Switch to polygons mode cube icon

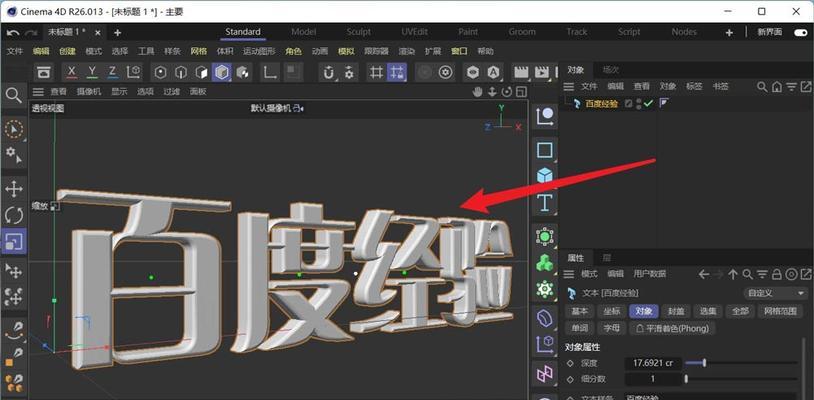201,73
